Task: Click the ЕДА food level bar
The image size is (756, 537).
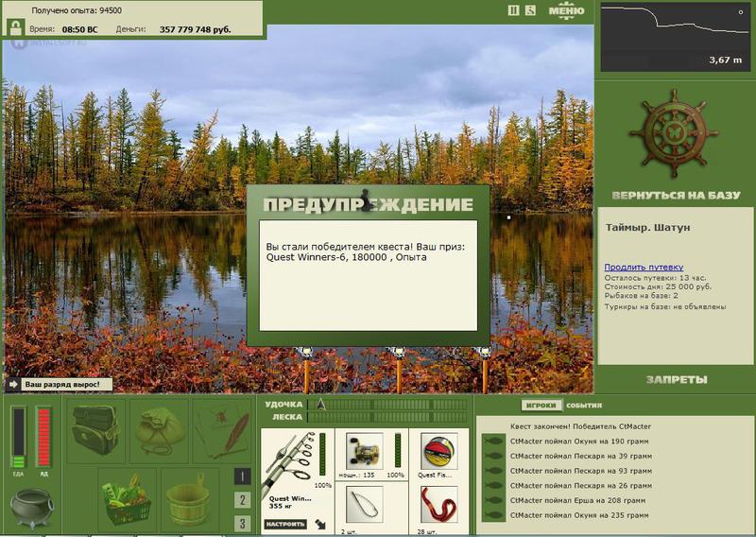Action: [18, 438]
